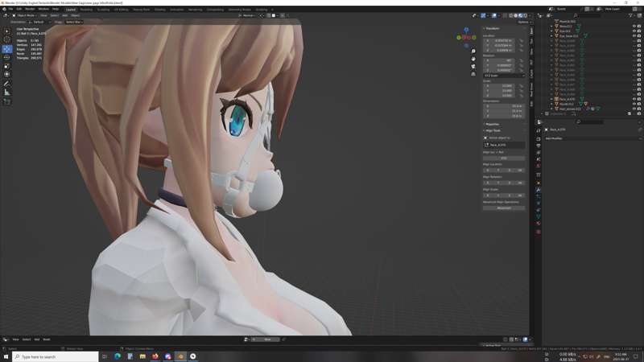Viewport: 644px width, 362px height.
Task: Select the Add Cube tool
Action: (x=7, y=102)
